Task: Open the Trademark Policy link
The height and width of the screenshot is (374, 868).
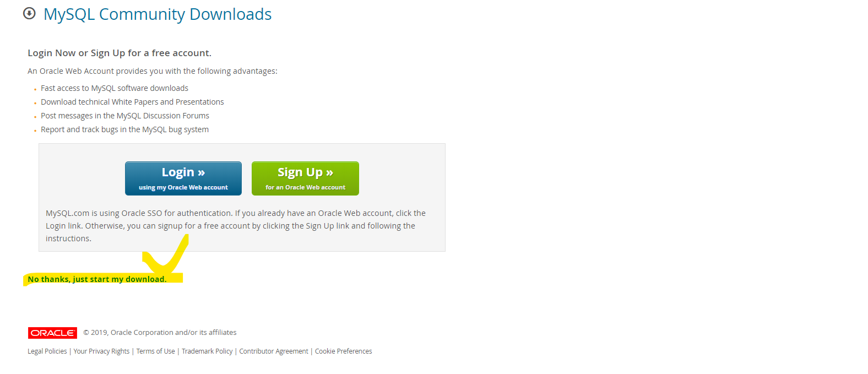Action: (x=207, y=351)
